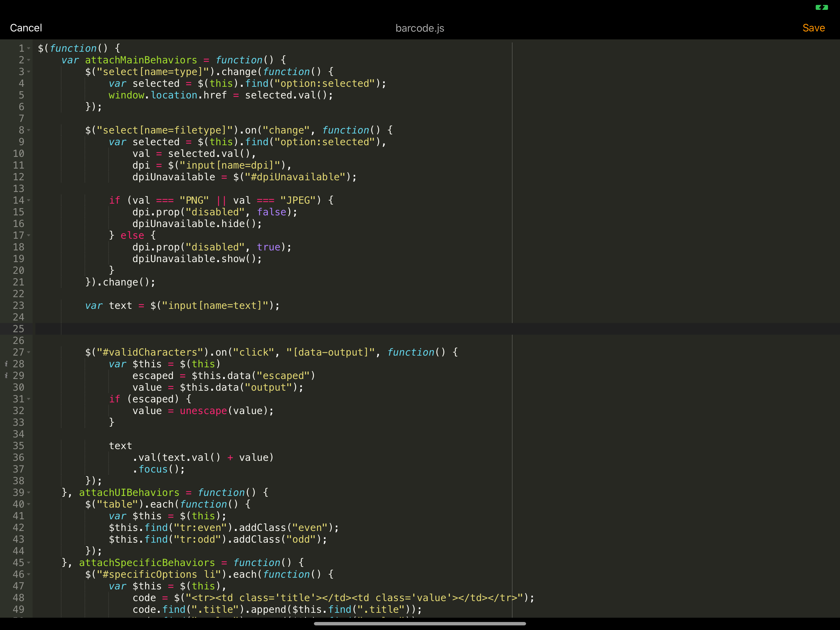
Task: Click the info marker beside line 28
Action: pos(6,364)
